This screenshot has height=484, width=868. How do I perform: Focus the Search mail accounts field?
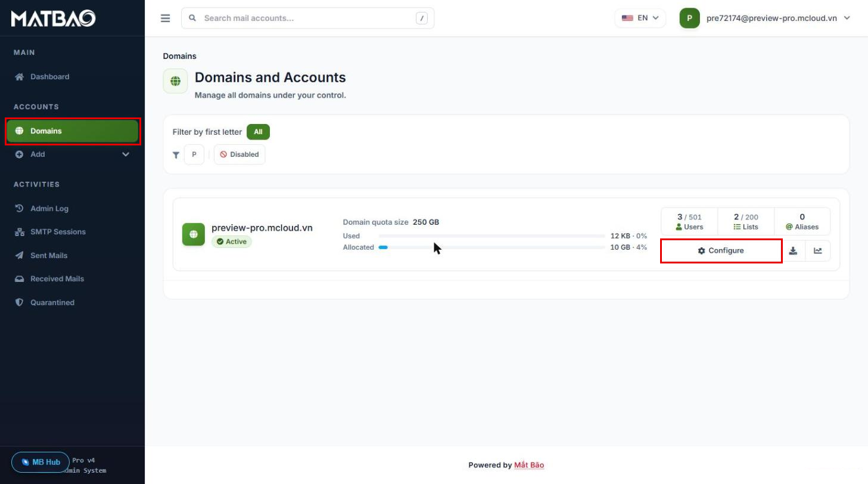[x=307, y=18]
